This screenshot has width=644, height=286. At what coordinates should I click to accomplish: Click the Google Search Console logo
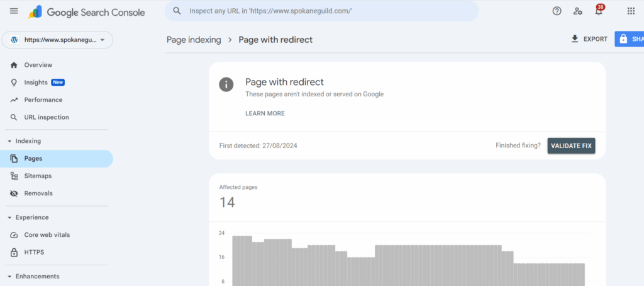click(x=86, y=13)
